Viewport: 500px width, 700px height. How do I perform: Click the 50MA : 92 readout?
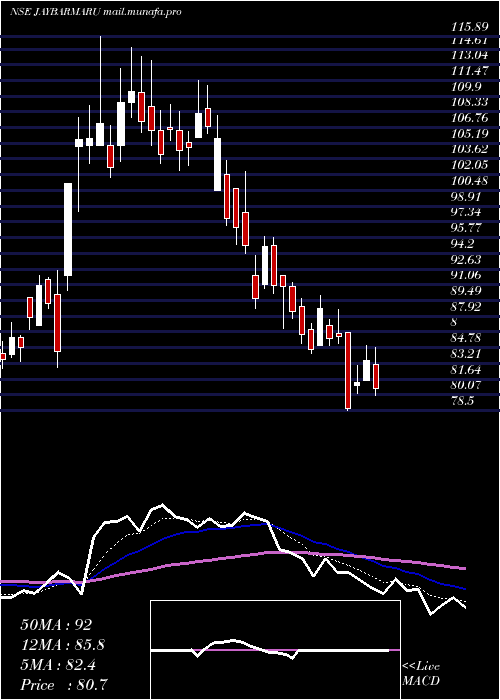tap(56, 625)
